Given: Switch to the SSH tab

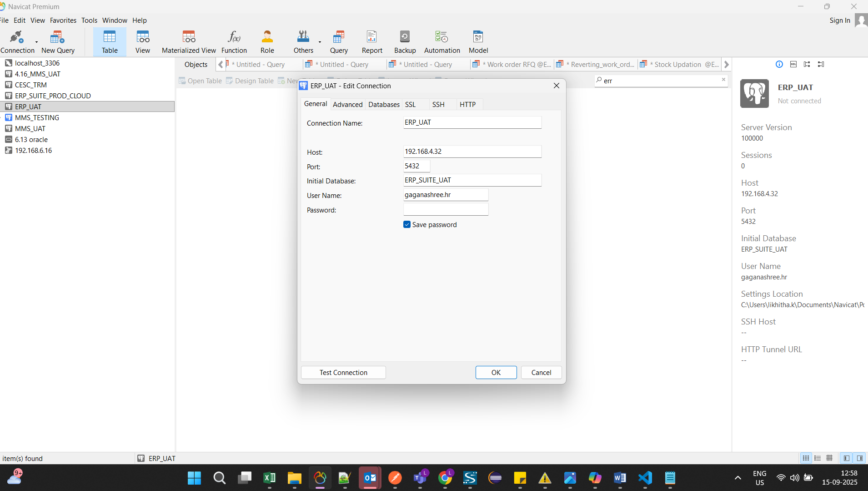Looking at the screenshot, I should click(x=438, y=105).
